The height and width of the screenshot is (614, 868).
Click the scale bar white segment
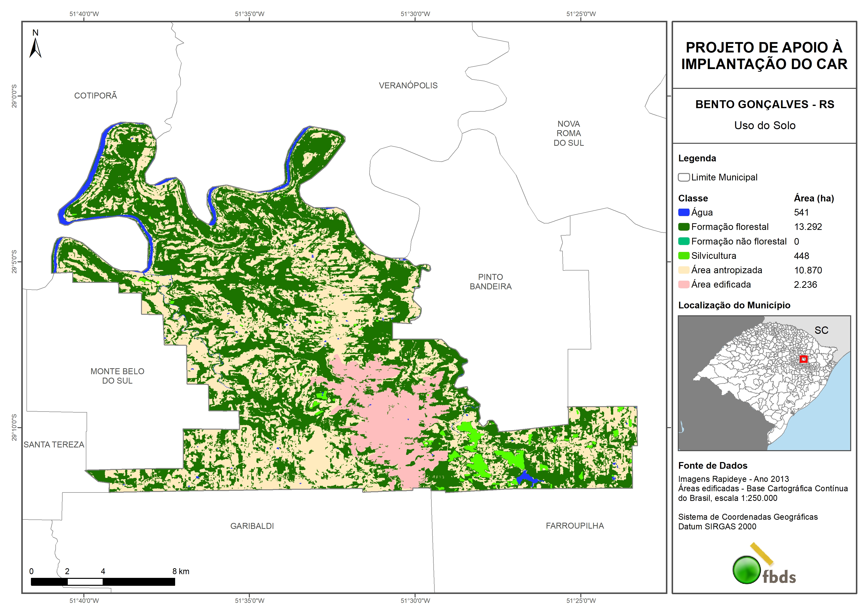85,582
